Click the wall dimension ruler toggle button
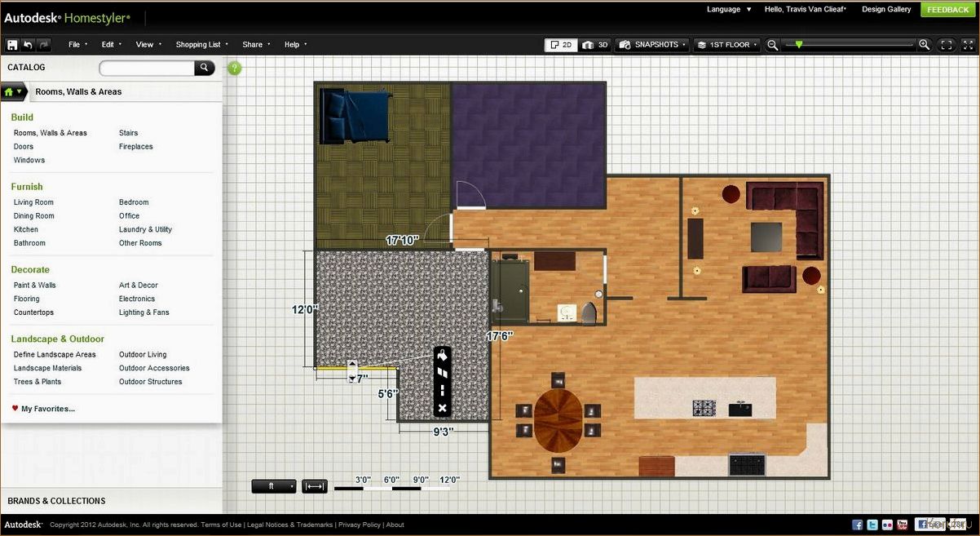 pyautogui.click(x=315, y=486)
